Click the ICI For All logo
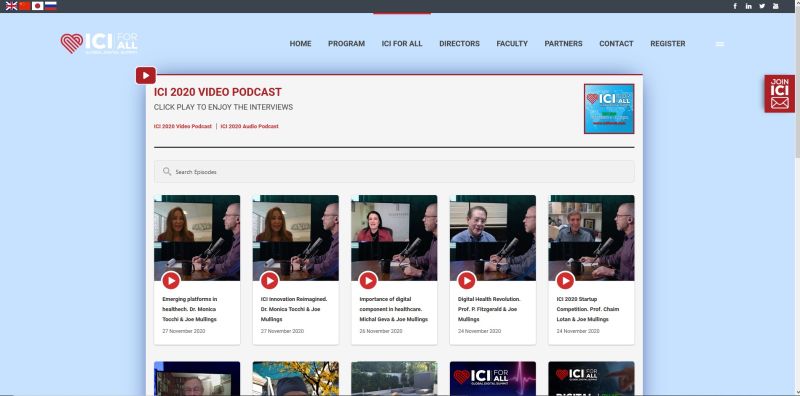The height and width of the screenshot is (396, 800). (x=99, y=43)
